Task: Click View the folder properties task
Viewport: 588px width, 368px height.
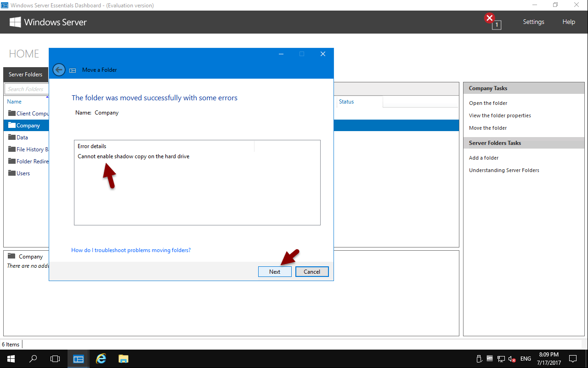Action: (x=500, y=115)
